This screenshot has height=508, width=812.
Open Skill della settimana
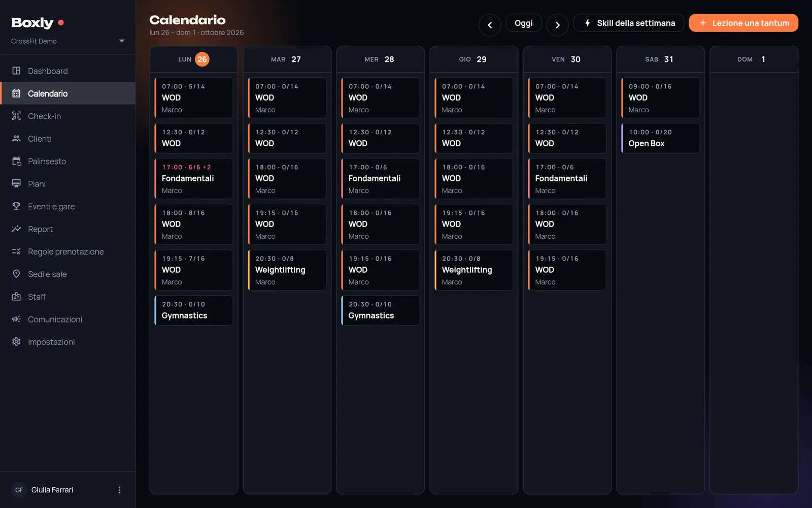tap(629, 23)
